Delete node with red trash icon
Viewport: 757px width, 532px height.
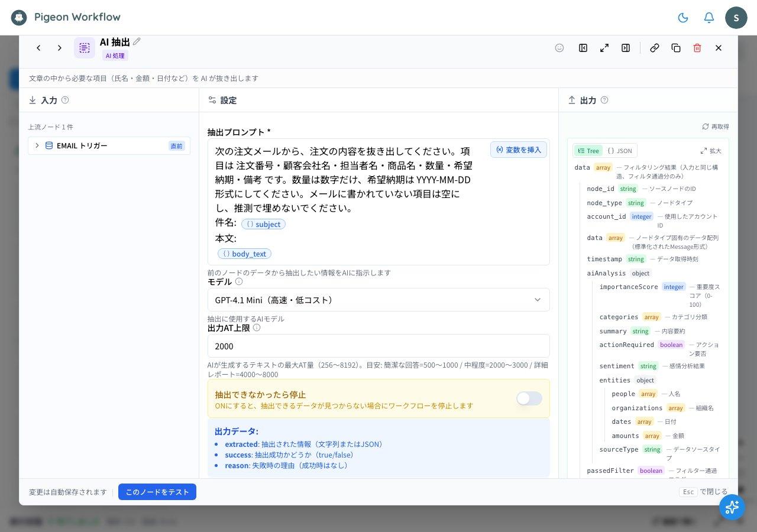(x=697, y=48)
